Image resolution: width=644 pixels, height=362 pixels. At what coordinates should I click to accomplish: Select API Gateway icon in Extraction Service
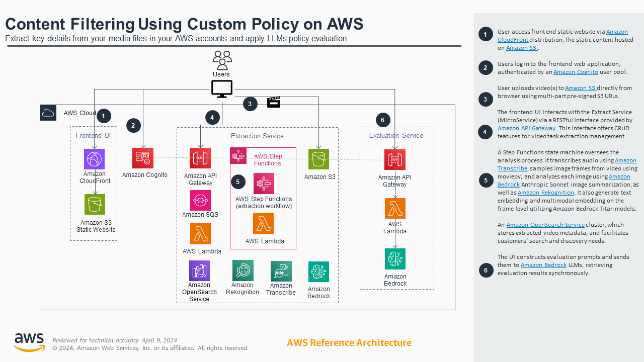[x=200, y=158]
